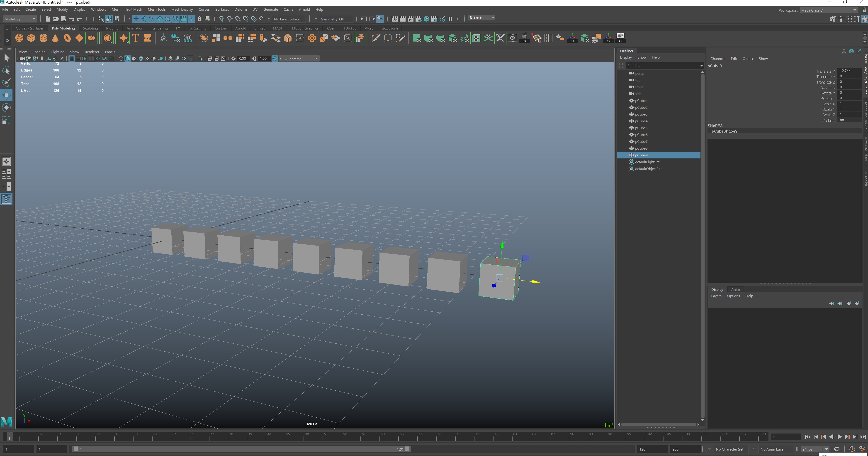This screenshot has height=456, width=868.
Task: Click the Symmetry: Off button
Action: 333,19
